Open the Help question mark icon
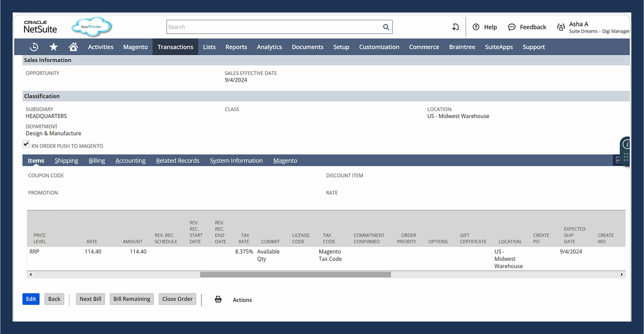 (476, 27)
